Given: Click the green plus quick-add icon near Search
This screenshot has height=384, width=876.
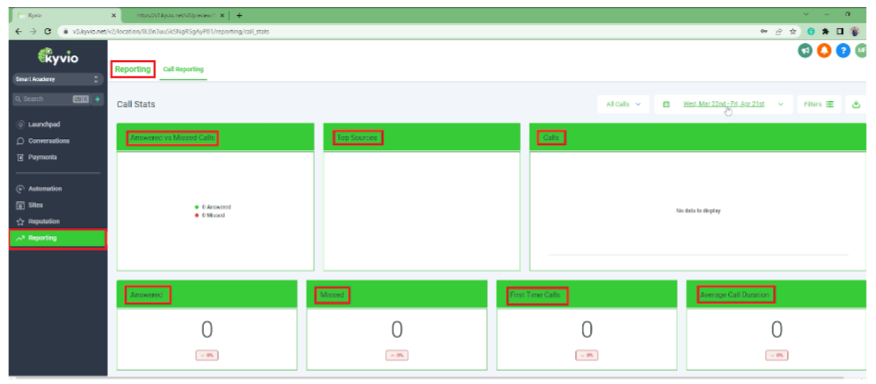Looking at the screenshot, I should tap(97, 99).
